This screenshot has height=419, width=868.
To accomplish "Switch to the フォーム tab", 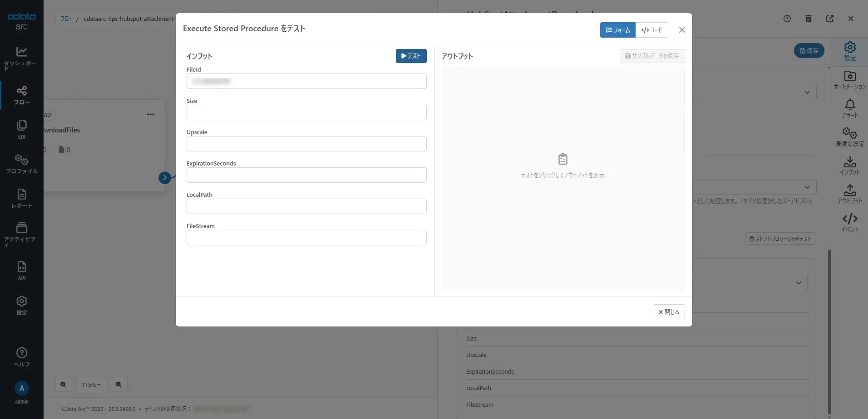I will coord(617,30).
